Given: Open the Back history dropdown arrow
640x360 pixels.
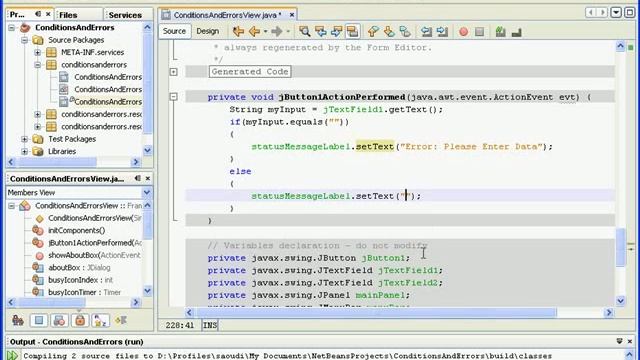Looking at the screenshot, I should (x=265, y=31).
